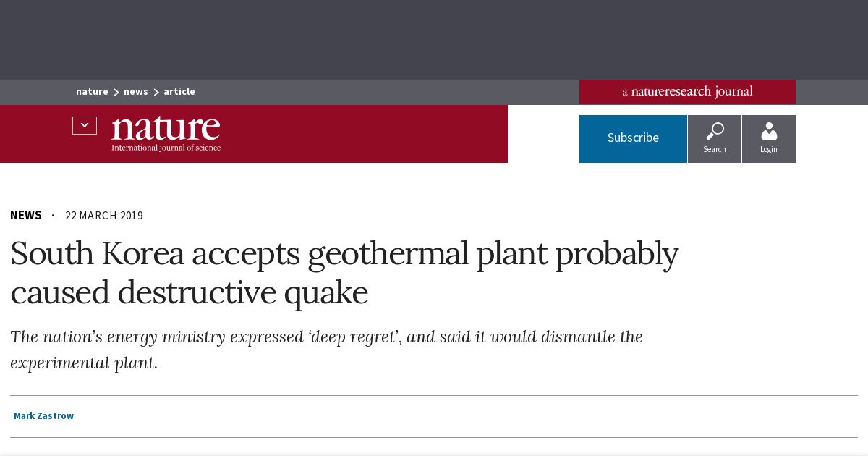
Task: Click the nature logo wordmark
Action: coord(166,128)
